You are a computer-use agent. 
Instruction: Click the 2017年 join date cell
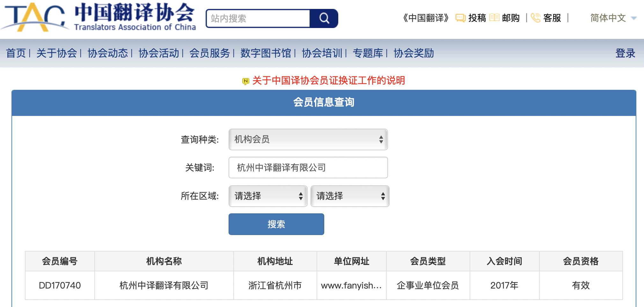tap(504, 285)
